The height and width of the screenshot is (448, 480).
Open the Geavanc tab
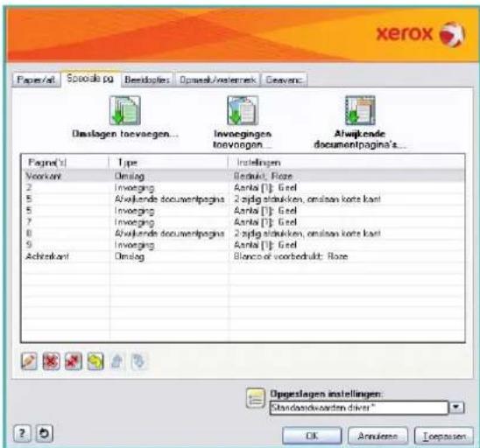[x=285, y=80]
